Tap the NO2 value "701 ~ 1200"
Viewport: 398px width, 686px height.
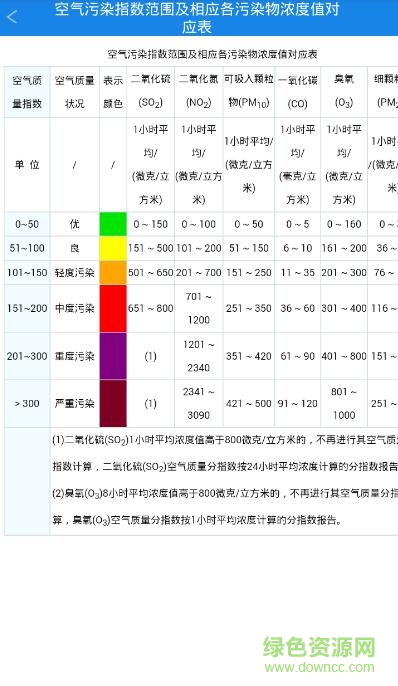click(199, 308)
